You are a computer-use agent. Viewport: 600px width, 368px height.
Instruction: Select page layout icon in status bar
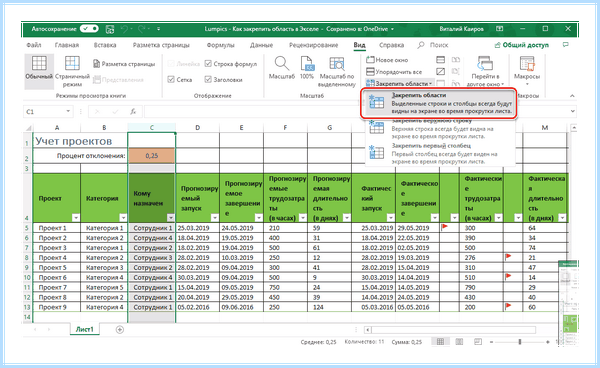click(459, 342)
